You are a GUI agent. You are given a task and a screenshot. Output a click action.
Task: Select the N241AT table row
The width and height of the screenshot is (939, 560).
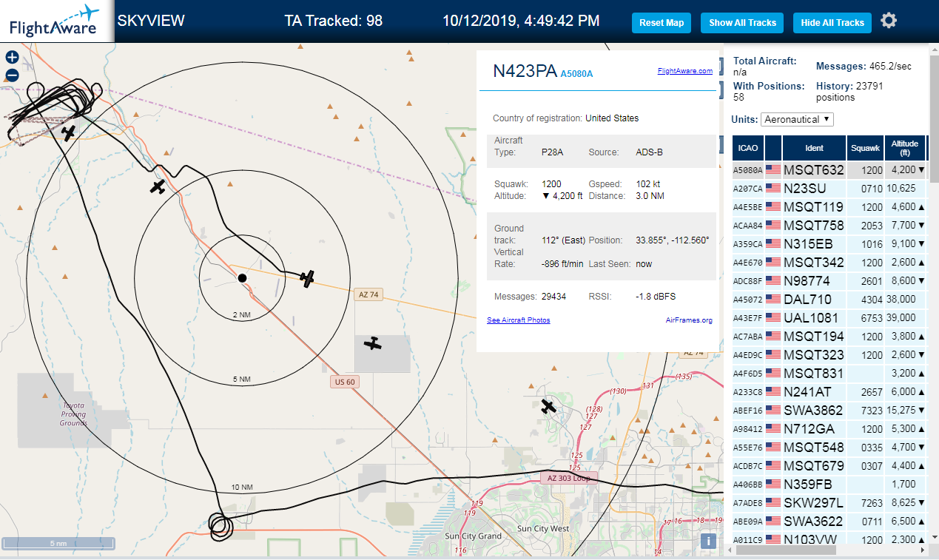click(x=829, y=392)
